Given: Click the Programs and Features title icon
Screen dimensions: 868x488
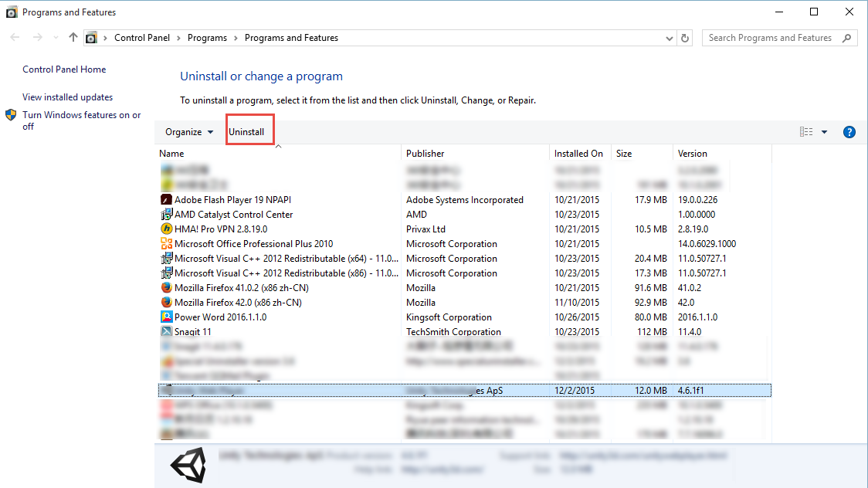Looking at the screenshot, I should (x=11, y=12).
